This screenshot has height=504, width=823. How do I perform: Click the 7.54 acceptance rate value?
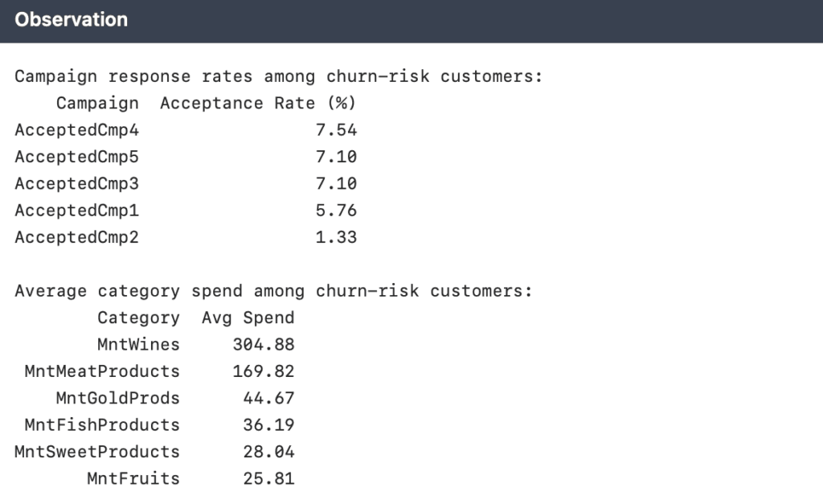pyautogui.click(x=336, y=129)
